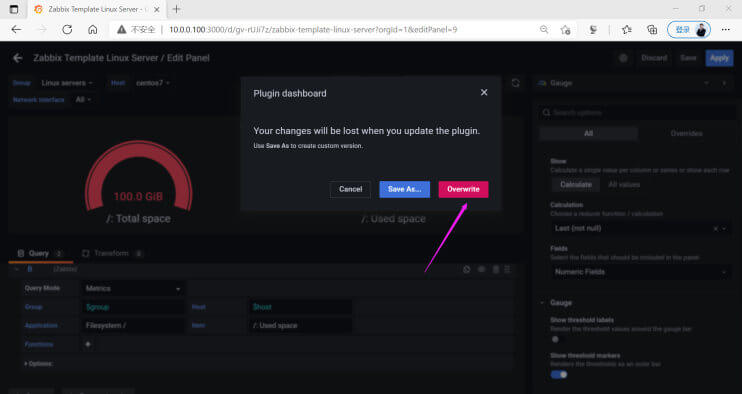This screenshot has width=742, height=394.
Task: Click the browser profile login button
Action: click(x=689, y=30)
